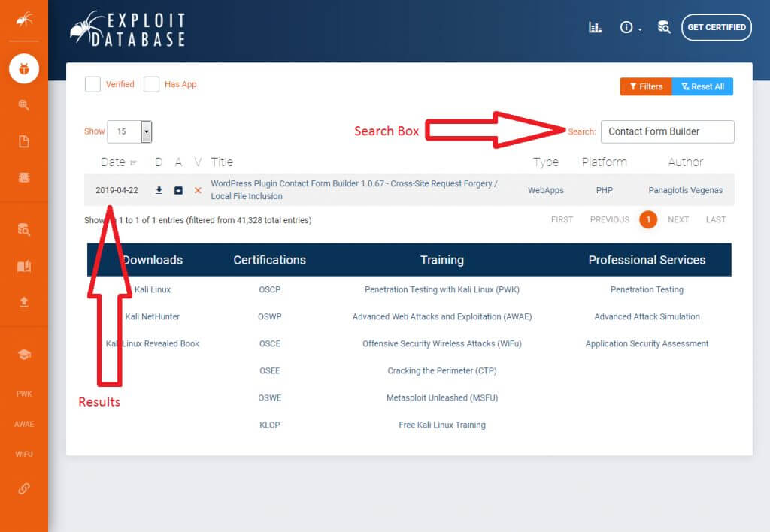770x532 pixels.
Task: Click the unverified X icon in result row
Action: pyautogui.click(x=198, y=190)
